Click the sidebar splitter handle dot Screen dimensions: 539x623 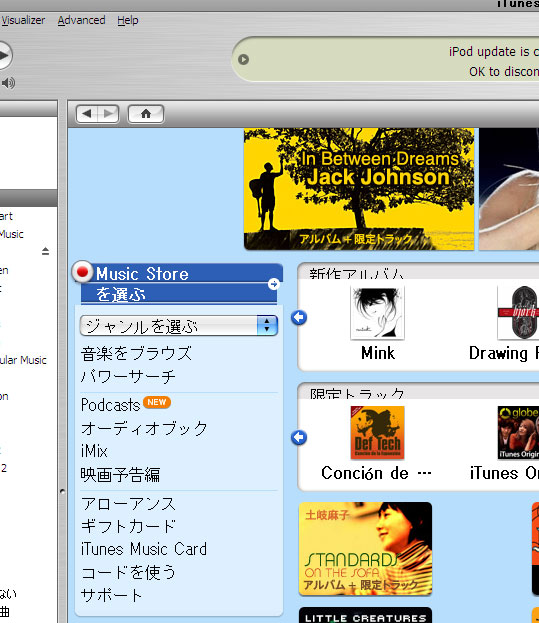coord(62,491)
